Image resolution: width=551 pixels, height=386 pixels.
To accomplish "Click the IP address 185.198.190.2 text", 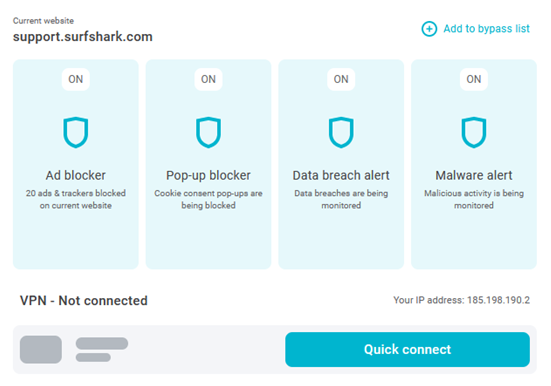I will pyautogui.click(x=498, y=300).
